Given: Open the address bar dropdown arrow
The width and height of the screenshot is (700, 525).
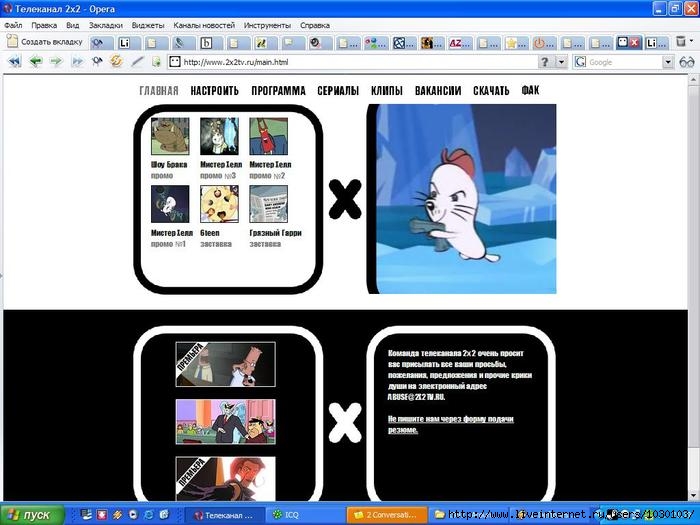Looking at the screenshot, I should tap(561, 62).
